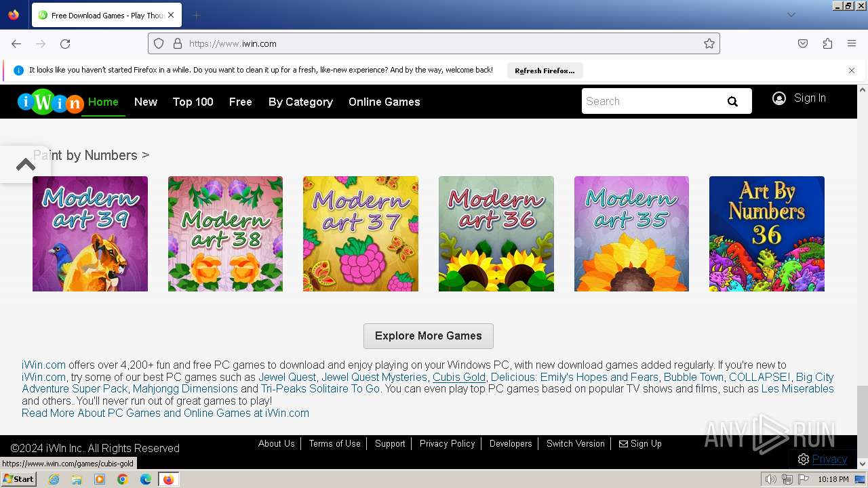Click the URL address bar

click(434, 43)
